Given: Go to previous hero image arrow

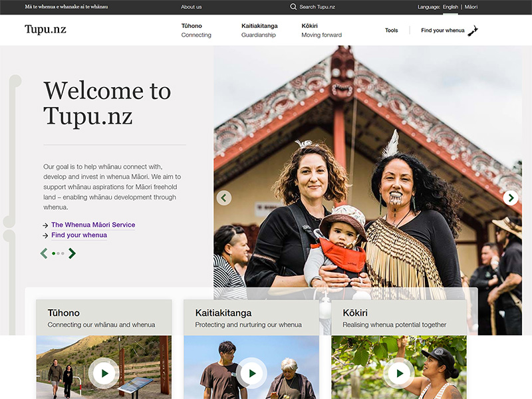Looking at the screenshot, I should click(x=224, y=198).
